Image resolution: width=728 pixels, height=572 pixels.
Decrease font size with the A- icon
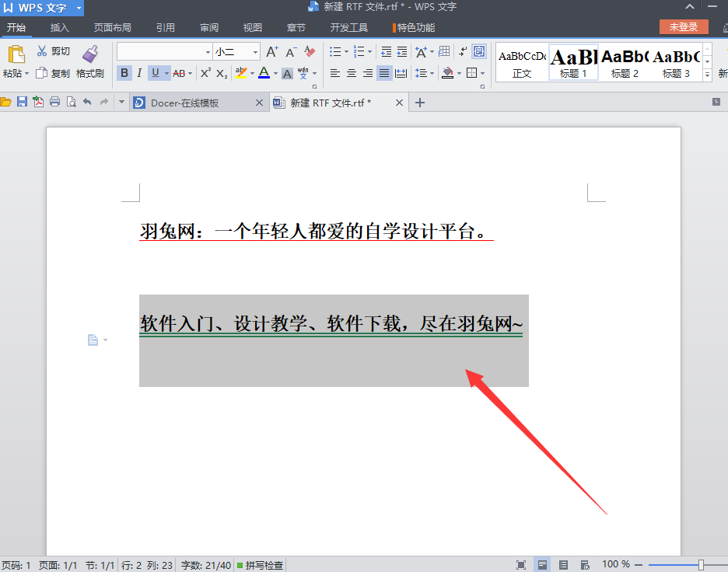click(x=291, y=51)
